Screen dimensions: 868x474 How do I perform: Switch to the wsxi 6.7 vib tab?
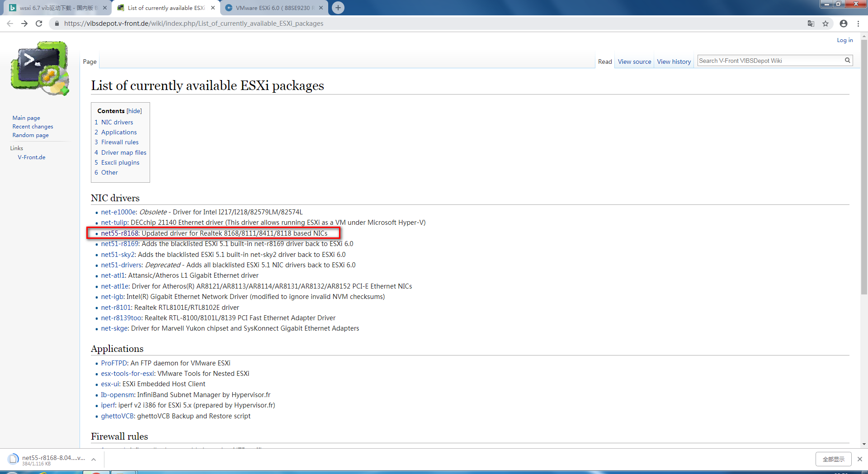[x=57, y=8]
